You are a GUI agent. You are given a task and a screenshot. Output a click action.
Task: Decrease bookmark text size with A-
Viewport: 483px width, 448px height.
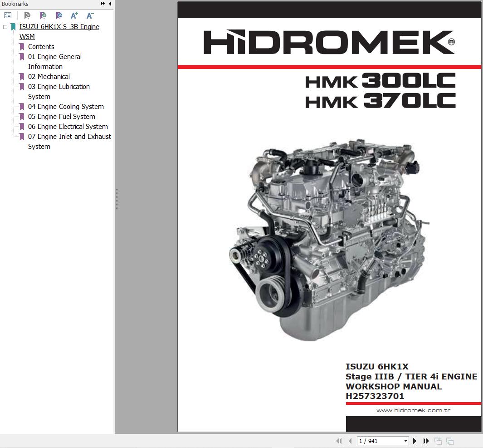[90, 15]
